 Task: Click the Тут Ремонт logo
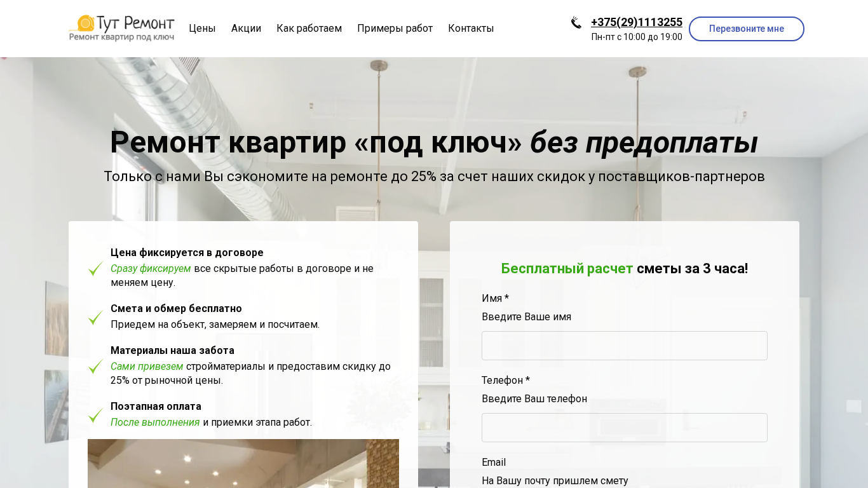click(121, 29)
